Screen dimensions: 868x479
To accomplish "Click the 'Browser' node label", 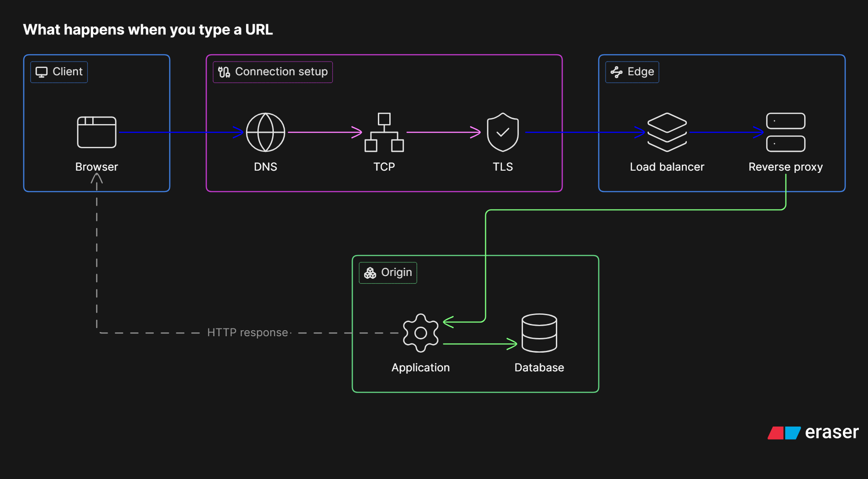I will coord(97,167).
